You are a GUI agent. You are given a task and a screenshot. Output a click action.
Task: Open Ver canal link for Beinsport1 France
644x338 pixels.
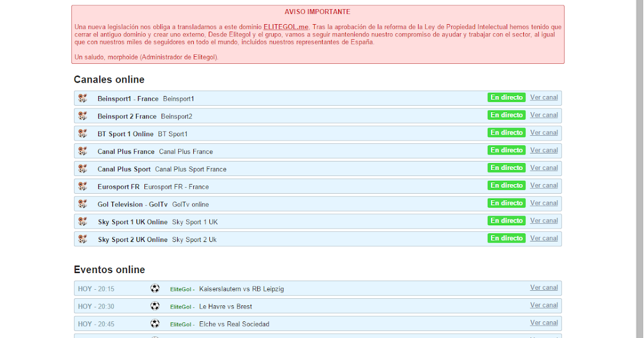(x=544, y=98)
